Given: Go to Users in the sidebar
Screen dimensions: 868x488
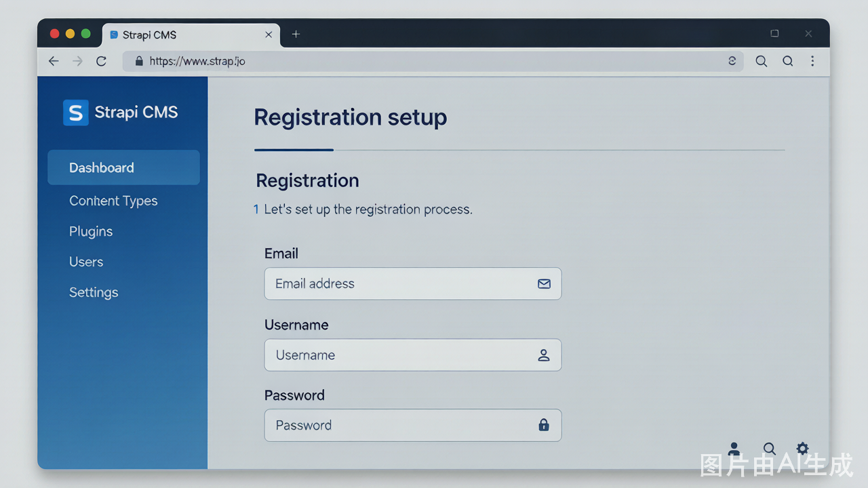Looking at the screenshot, I should tap(86, 262).
